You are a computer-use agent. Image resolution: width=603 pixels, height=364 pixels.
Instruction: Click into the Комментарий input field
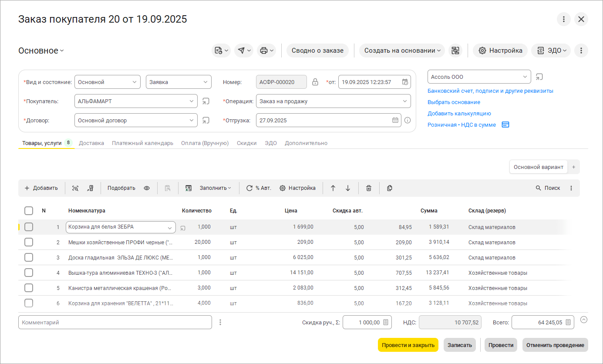pos(115,322)
